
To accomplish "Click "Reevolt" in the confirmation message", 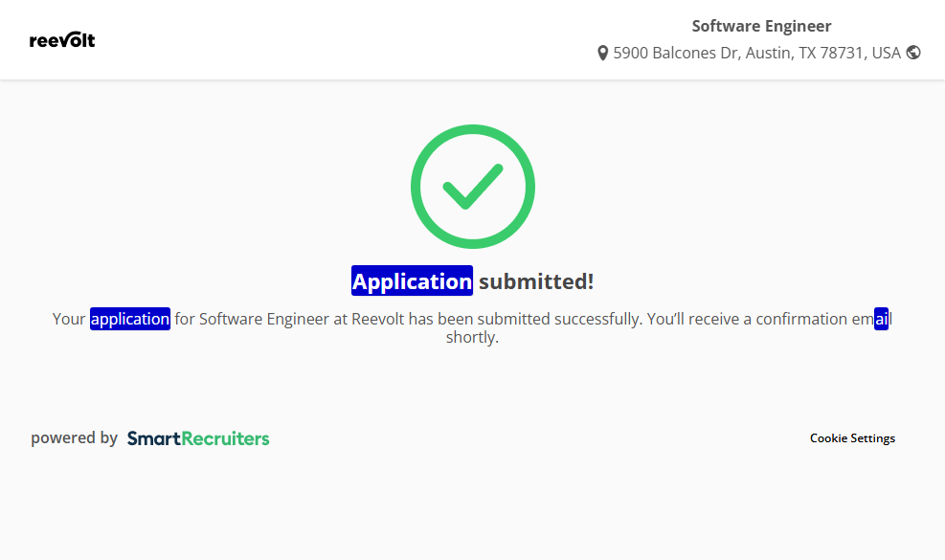I will point(378,319).
